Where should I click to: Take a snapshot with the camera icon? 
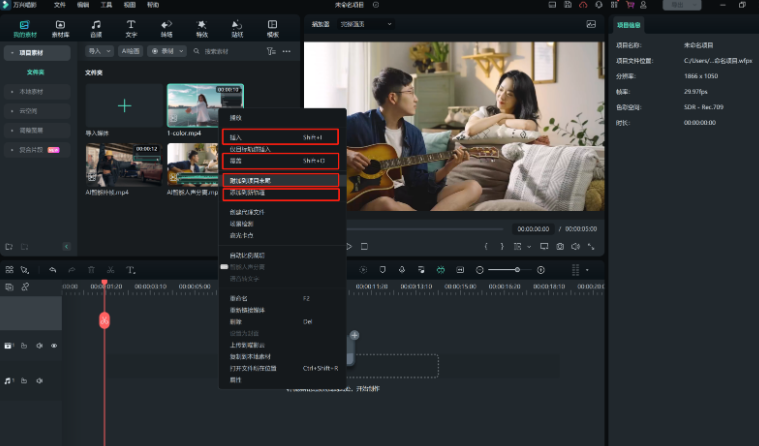tap(560, 246)
